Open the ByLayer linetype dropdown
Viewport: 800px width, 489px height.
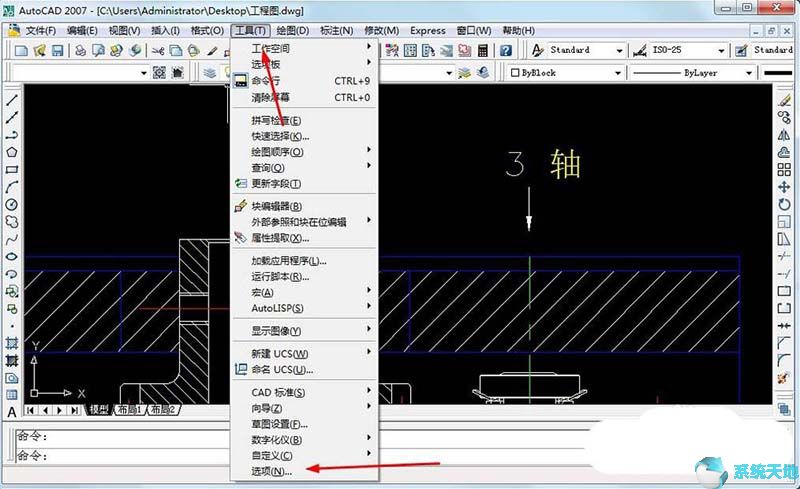[x=748, y=73]
